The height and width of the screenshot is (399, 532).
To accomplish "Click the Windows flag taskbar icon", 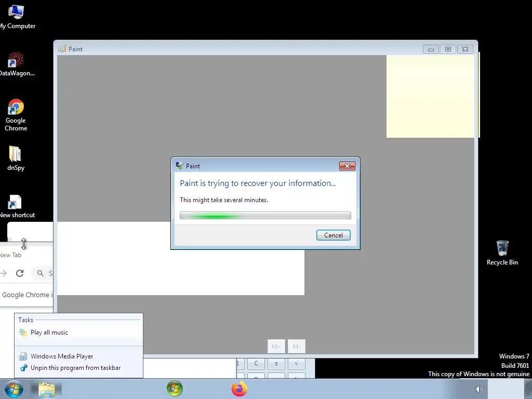I will click(175, 389).
